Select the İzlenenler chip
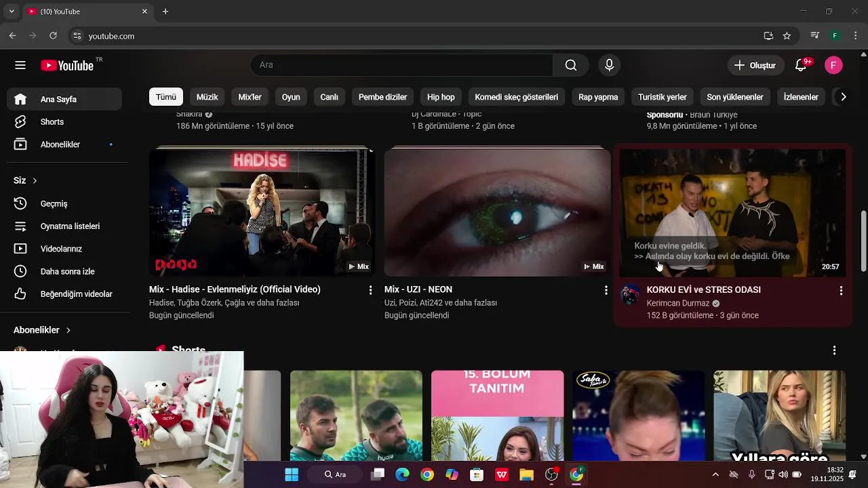 click(x=801, y=97)
